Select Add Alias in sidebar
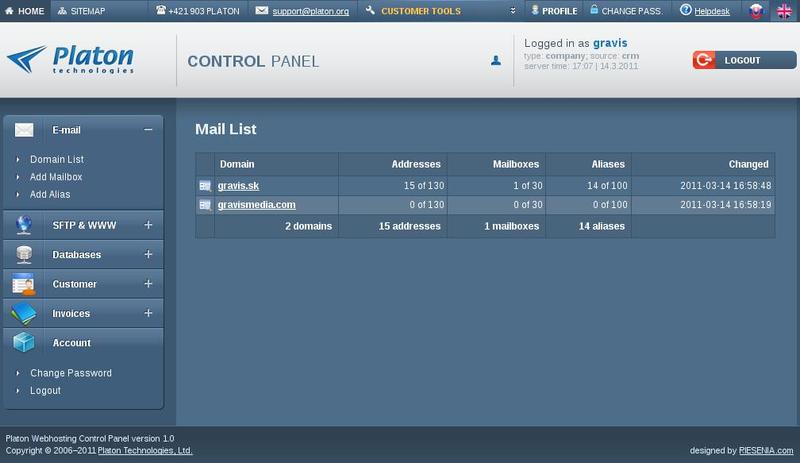 [50, 194]
